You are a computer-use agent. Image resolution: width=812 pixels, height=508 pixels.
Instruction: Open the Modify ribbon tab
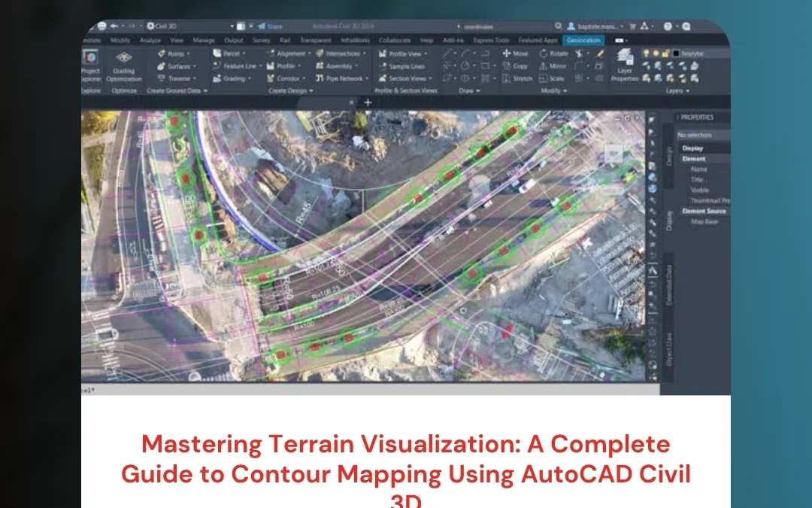[x=120, y=40]
